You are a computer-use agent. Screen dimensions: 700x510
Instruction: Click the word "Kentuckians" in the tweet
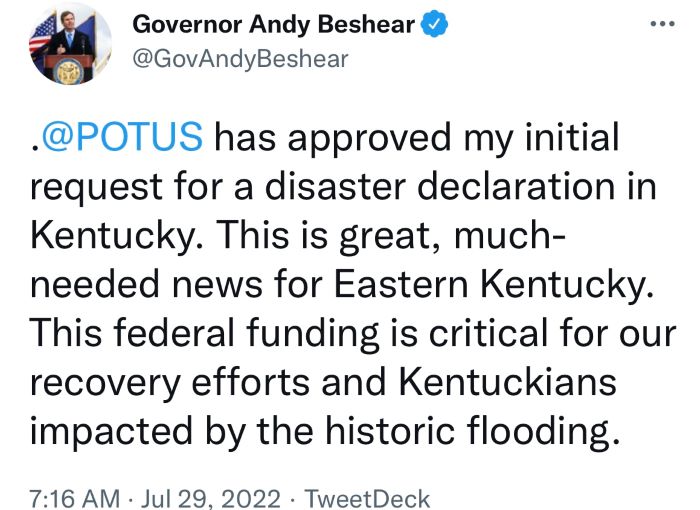click(x=508, y=382)
